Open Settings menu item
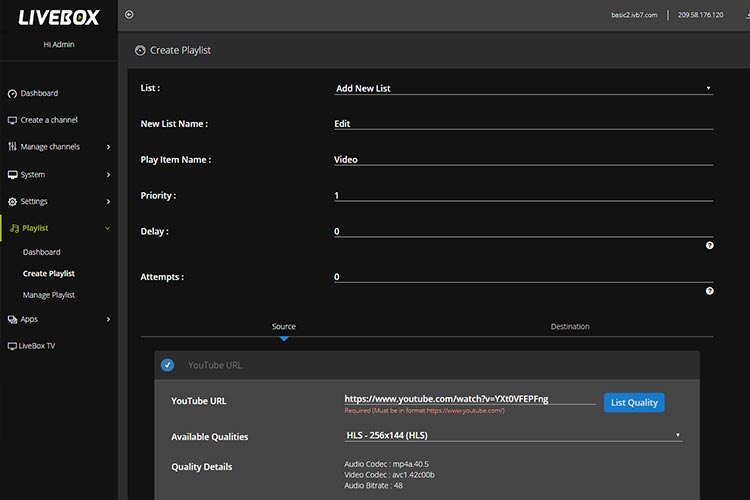The width and height of the screenshot is (750, 500). pos(33,201)
